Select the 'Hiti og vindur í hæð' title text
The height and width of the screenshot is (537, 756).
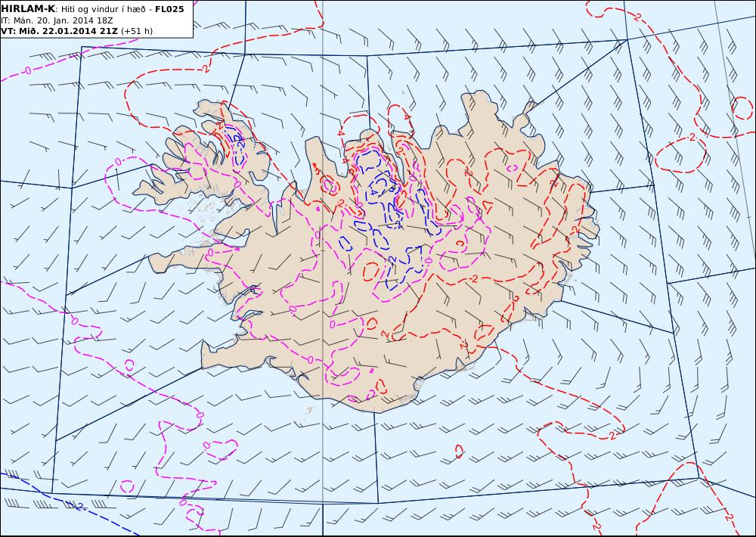point(103,9)
